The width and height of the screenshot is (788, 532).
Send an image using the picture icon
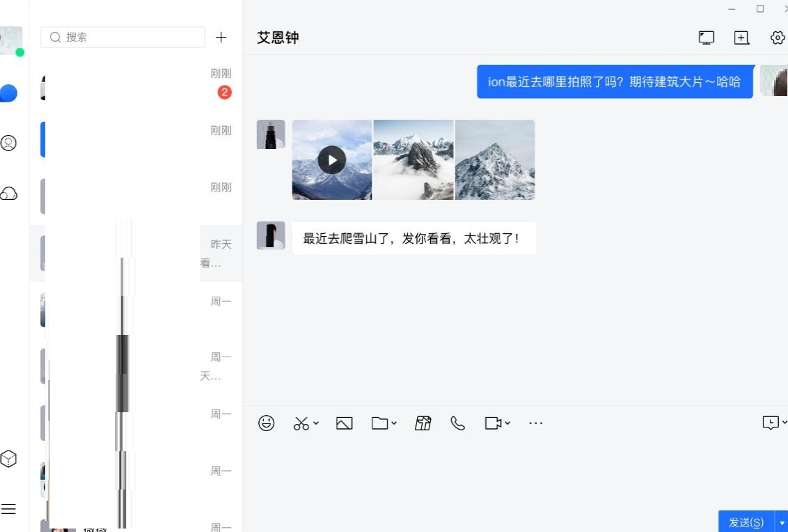(345, 423)
